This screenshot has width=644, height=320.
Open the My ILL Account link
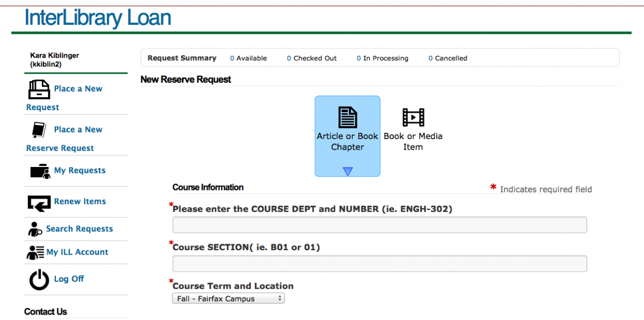click(77, 252)
